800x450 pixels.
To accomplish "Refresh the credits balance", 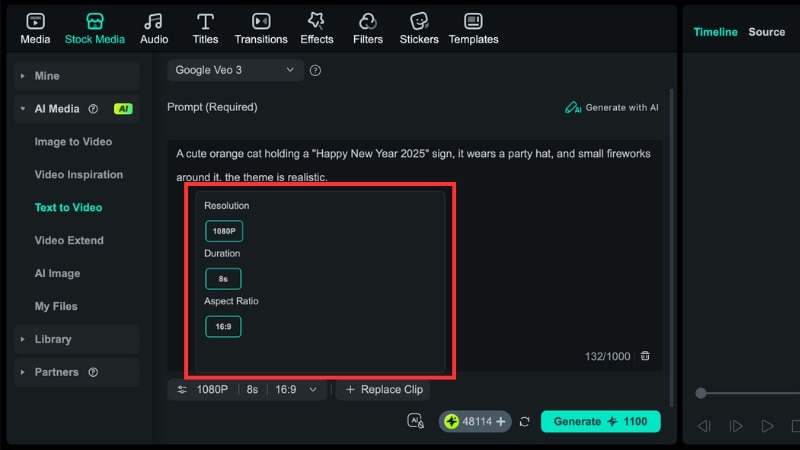I will pyautogui.click(x=524, y=421).
